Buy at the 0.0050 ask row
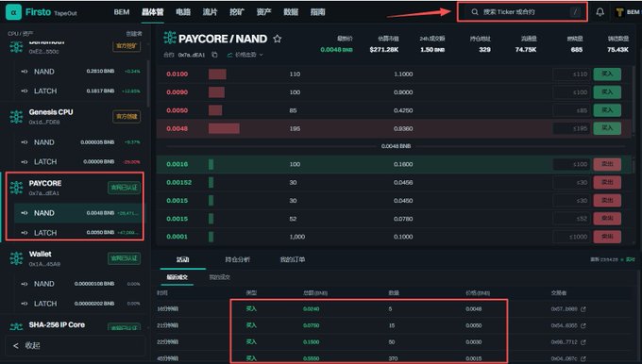This screenshot has height=364, width=642. coord(607,110)
